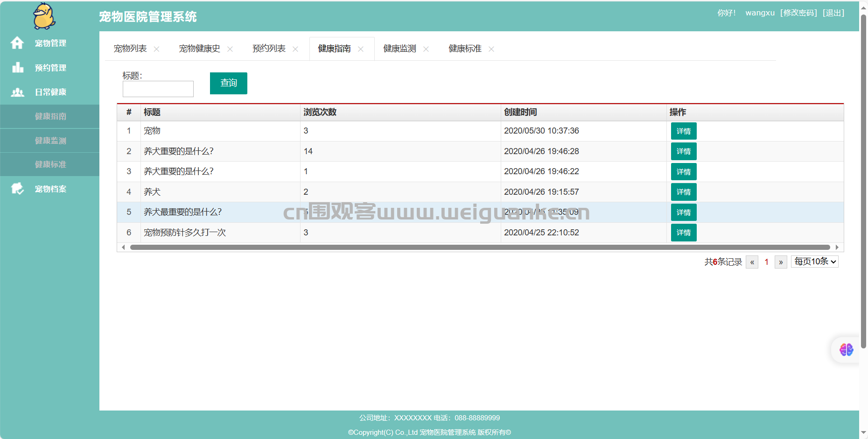Screen dimensions: 868x439
Task: Close the 健康标准 tab
Action: [x=491, y=49]
